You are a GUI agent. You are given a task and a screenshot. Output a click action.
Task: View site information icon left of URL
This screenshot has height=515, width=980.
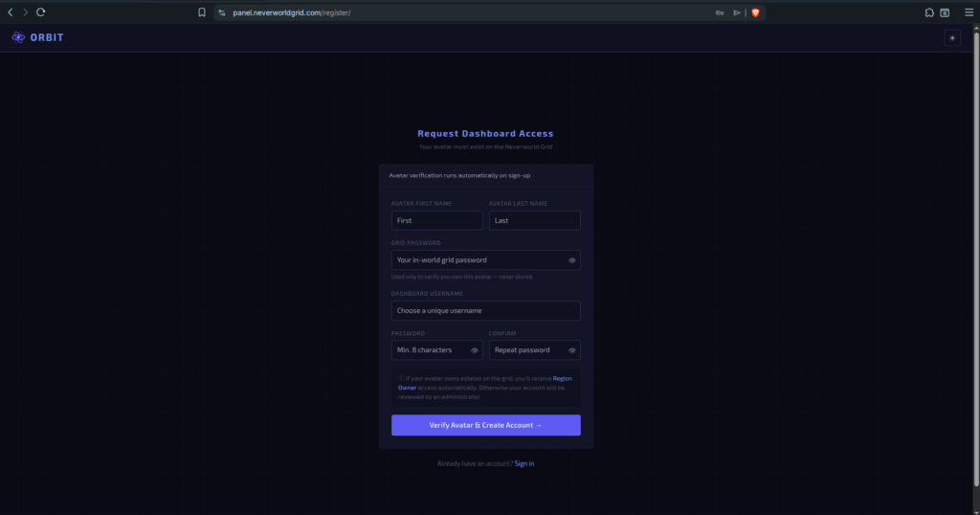[x=221, y=12]
